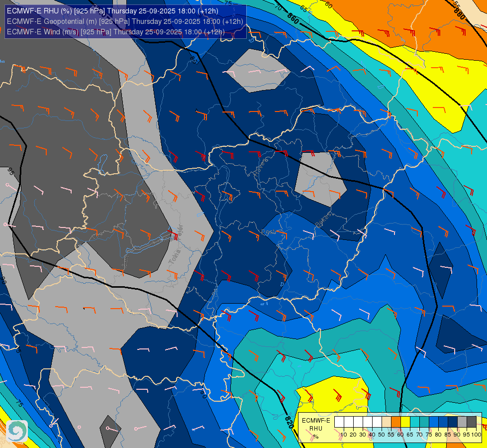This screenshot has height=448, width=487.
Task: Pick the medium blue 80-85 legend swatch
Action: [443, 422]
